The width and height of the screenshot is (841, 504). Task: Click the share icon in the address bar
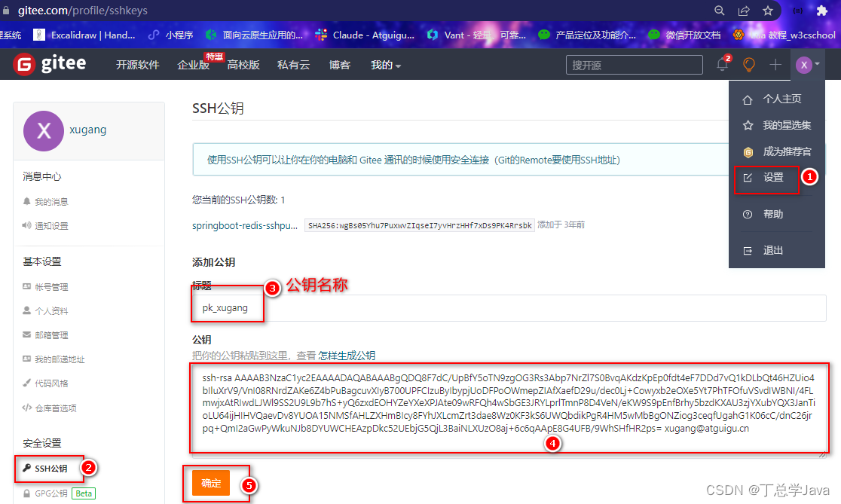coord(744,11)
